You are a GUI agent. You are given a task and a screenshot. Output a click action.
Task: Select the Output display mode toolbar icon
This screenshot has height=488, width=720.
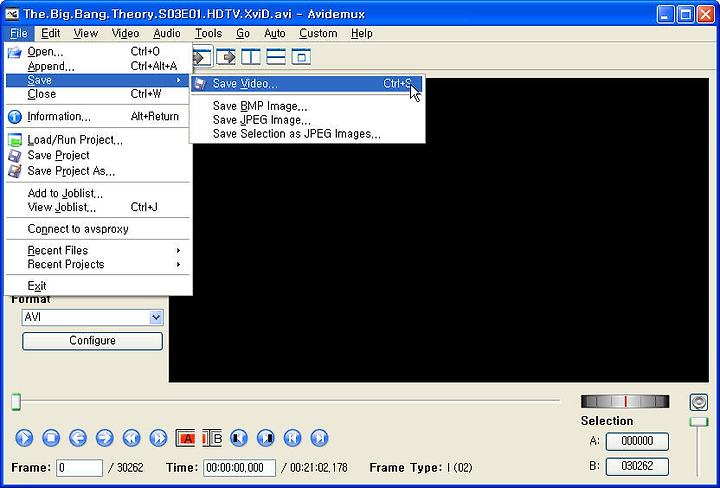tap(226, 57)
